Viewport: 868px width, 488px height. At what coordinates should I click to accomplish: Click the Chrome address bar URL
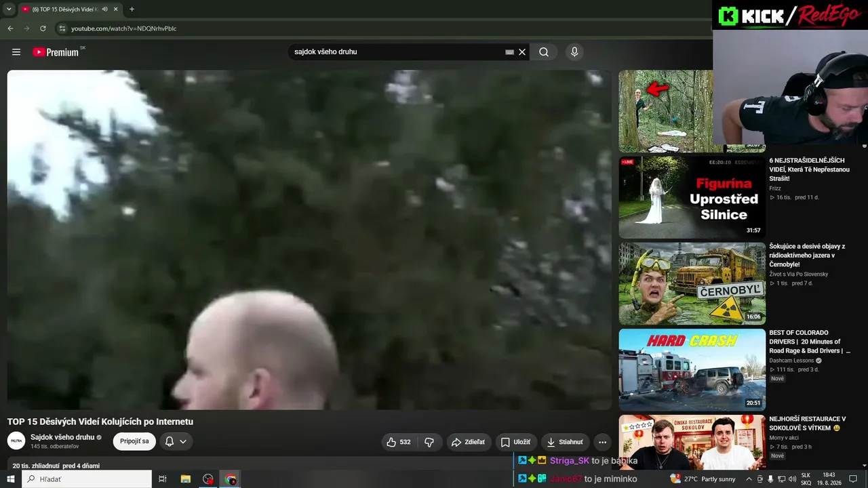click(123, 28)
